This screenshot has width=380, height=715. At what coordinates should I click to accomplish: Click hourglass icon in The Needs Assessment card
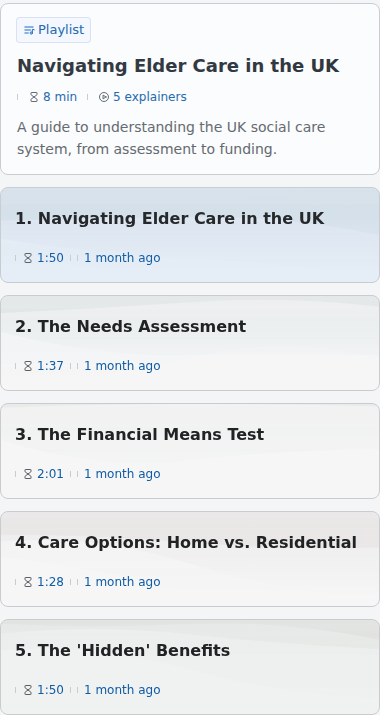tap(28, 366)
